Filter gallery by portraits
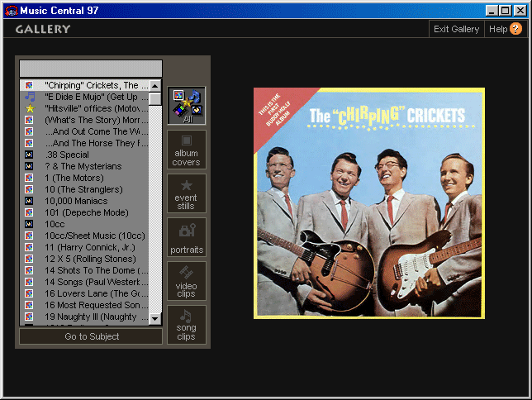Screen dimensions: 532x400 pos(186,237)
